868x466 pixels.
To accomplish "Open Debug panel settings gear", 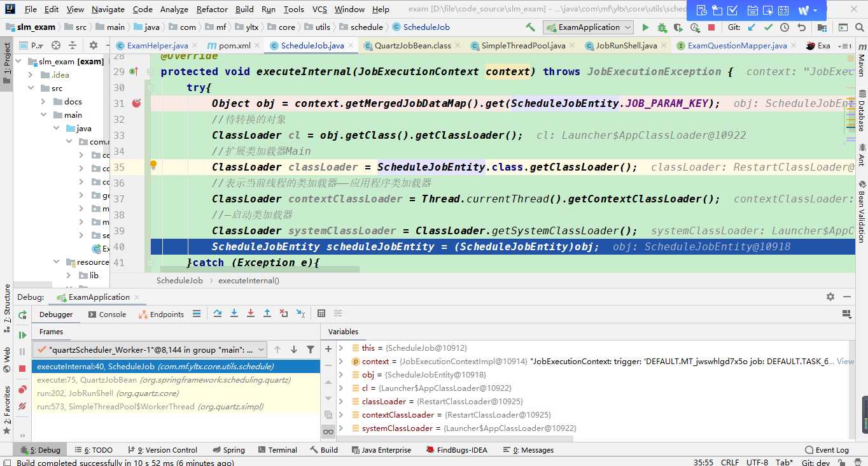I will pos(830,297).
